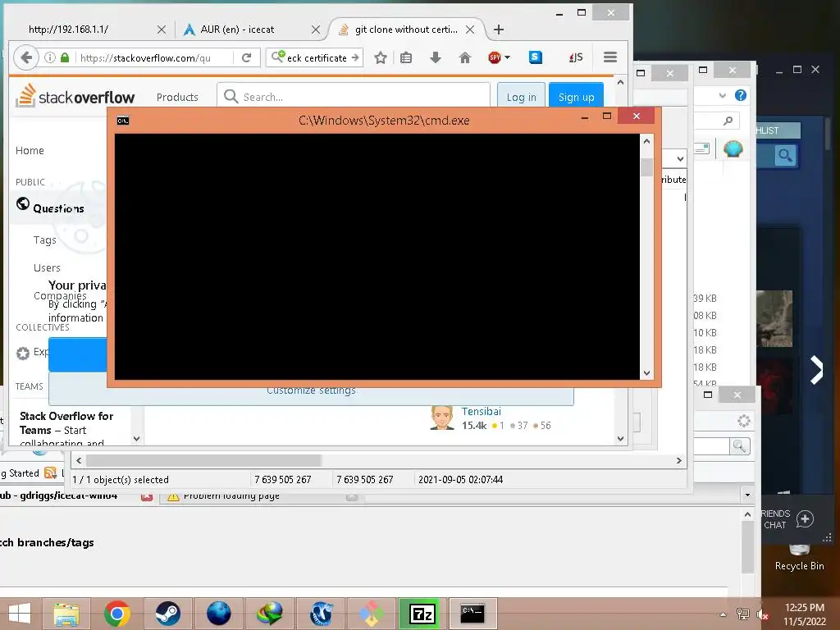Image resolution: width=840 pixels, height=630 pixels.
Task: Click the Steam next arrow chevron
Action: pos(816,370)
